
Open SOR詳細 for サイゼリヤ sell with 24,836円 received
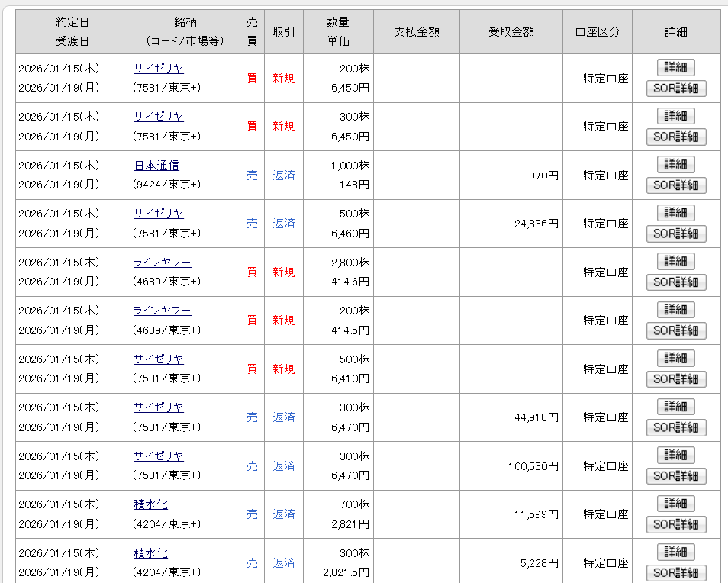(675, 234)
